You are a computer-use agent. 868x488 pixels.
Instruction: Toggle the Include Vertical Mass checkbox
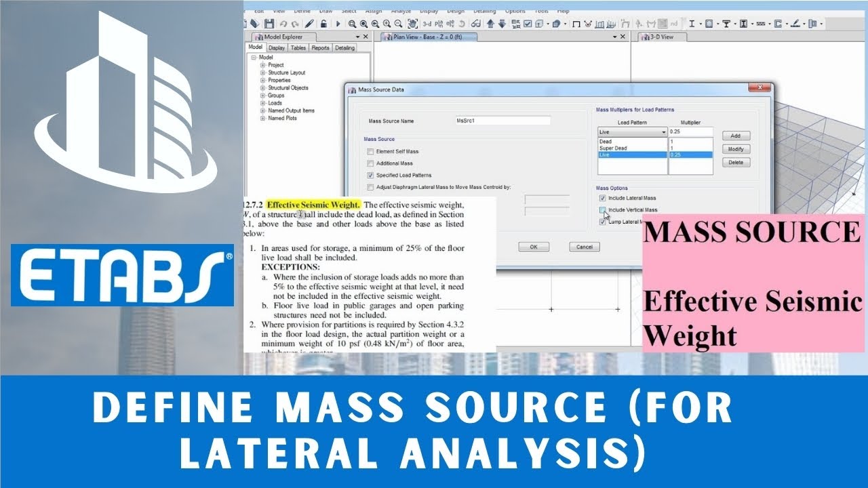pos(602,210)
